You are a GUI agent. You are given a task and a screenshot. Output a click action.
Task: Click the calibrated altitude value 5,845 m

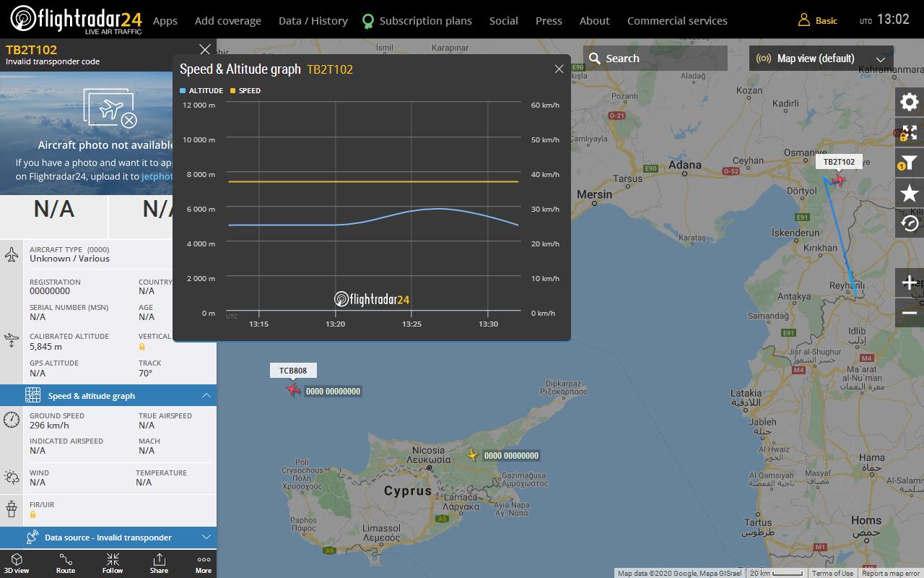point(45,347)
